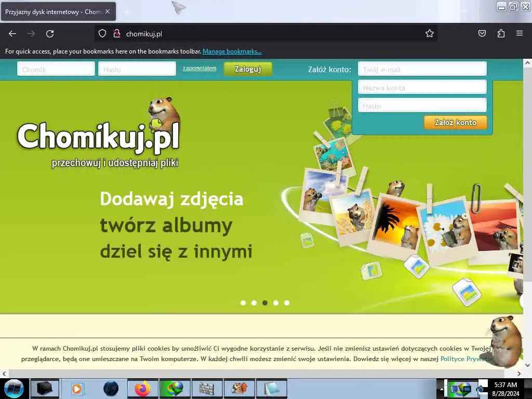
Task: Show hidden system tray icons
Action: click(x=442, y=389)
